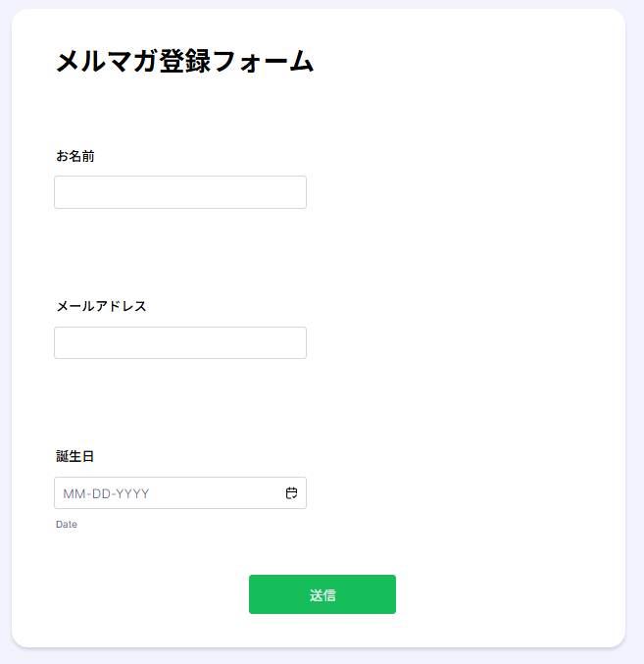Show the birthday date picker
Screen dimensions: 644x664
point(291,493)
